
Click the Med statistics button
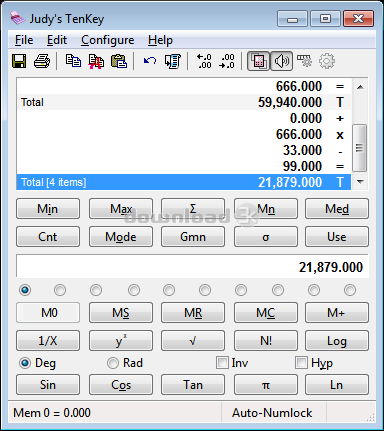(337, 209)
